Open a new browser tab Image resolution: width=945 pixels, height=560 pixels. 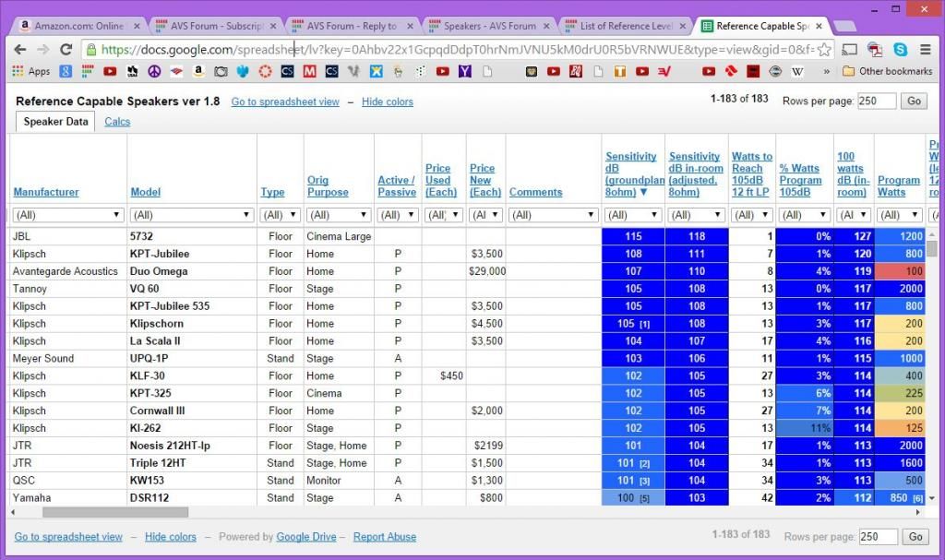(x=845, y=26)
